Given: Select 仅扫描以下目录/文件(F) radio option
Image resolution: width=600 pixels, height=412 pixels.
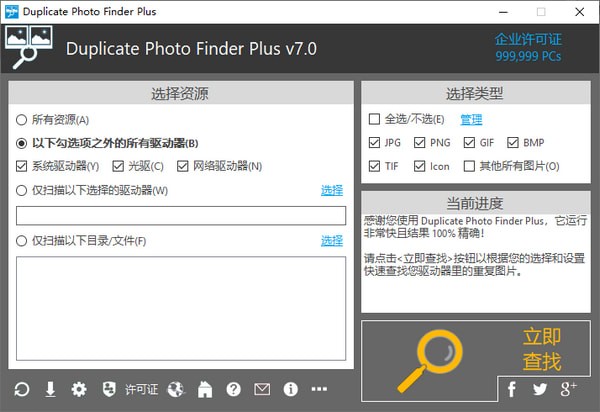Looking at the screenshot, I should [23, 241].
